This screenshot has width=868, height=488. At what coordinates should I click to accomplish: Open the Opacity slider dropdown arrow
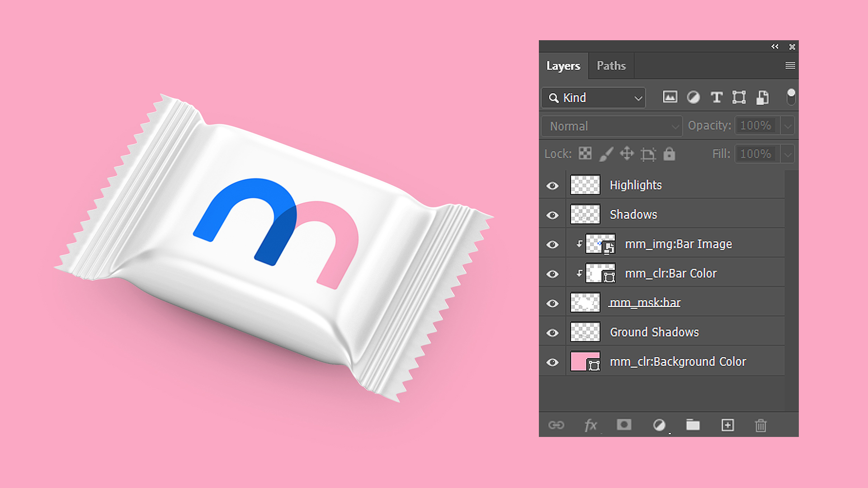coord(788,126)
